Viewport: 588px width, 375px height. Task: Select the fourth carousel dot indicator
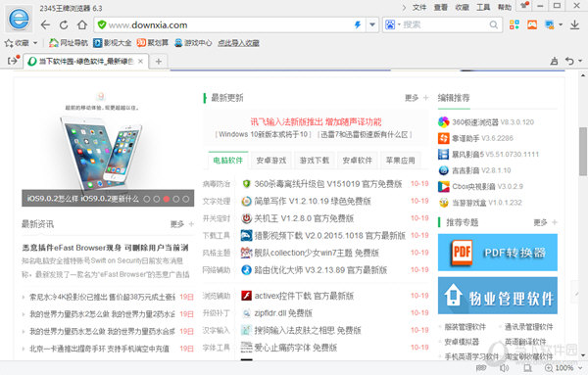pyautogui.click(x=176, y=199)
